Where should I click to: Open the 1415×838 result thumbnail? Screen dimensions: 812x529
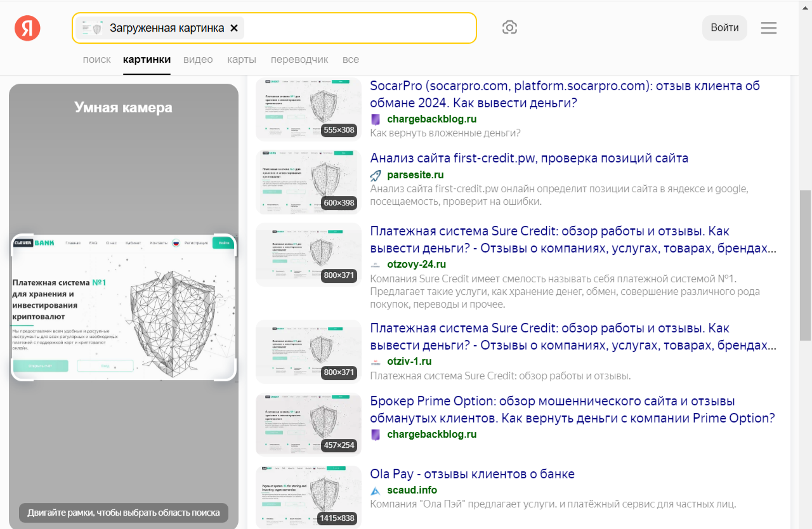click(308, 497)
